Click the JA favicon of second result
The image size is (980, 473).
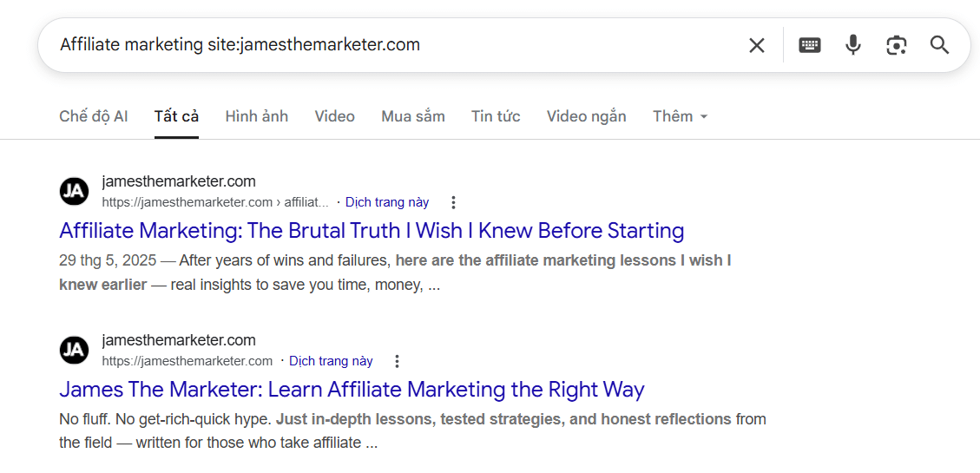coord(75,350)
